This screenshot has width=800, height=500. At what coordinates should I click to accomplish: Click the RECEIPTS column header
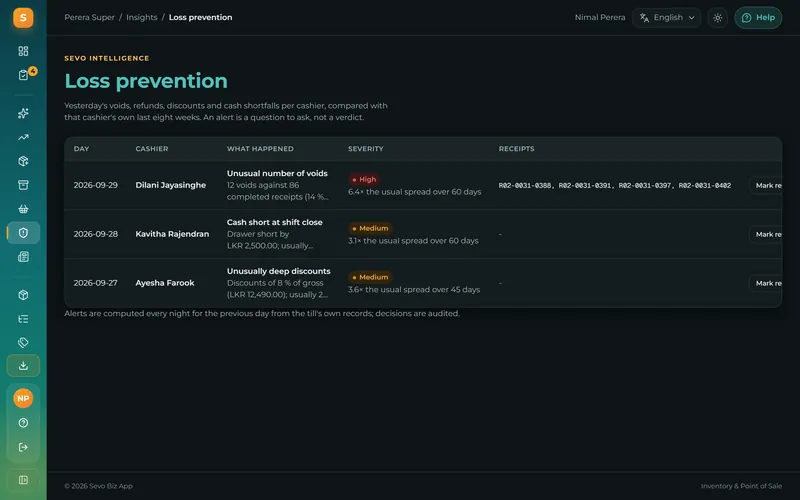pos(516,149)
